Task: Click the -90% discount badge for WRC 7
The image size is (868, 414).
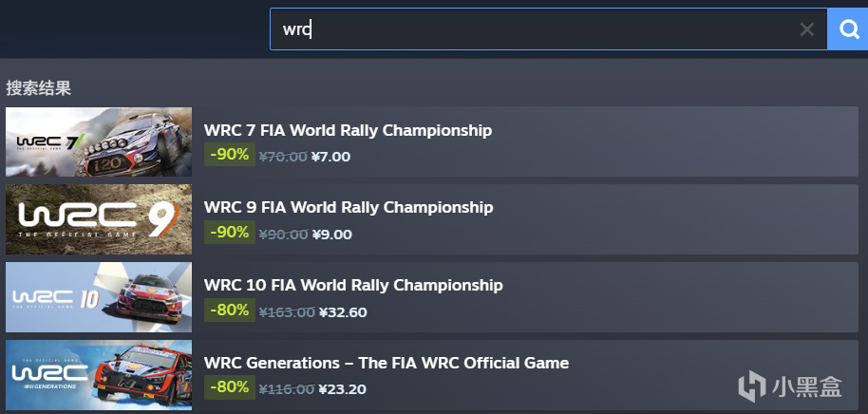Action: (230, 155)
